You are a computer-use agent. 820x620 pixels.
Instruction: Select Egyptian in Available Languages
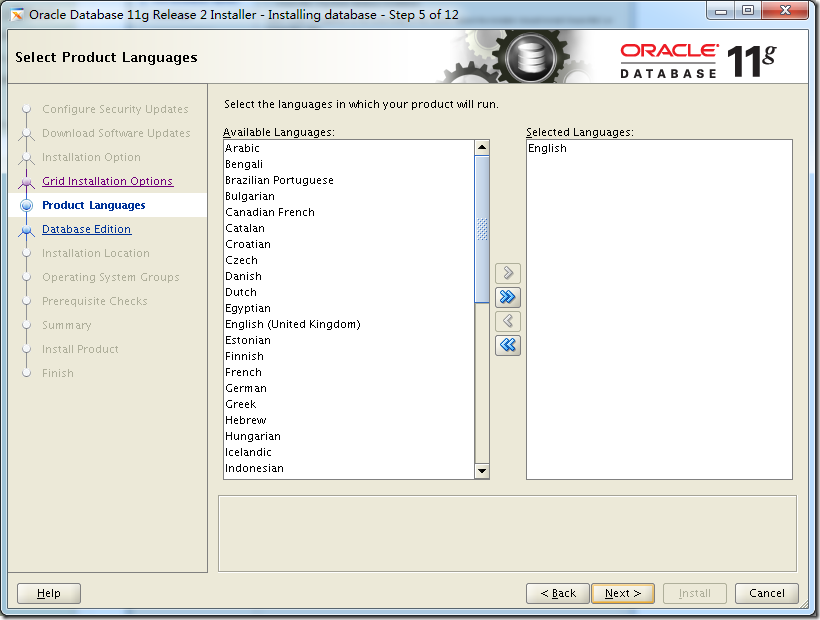(348, 308)
